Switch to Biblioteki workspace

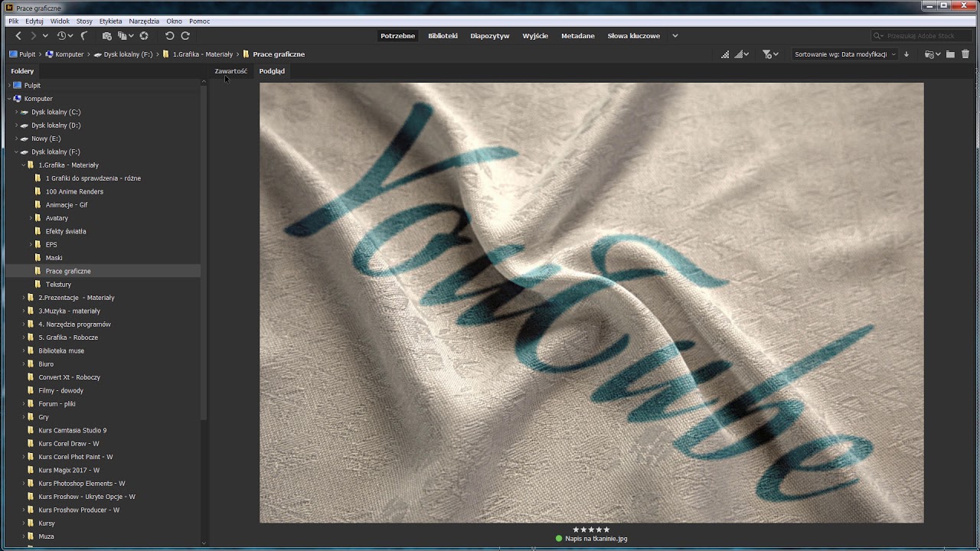point(443,36)
